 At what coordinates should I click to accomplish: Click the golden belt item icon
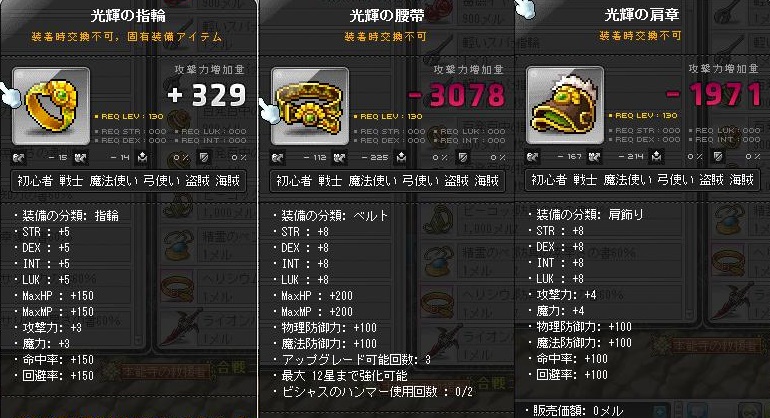[310, 106]
